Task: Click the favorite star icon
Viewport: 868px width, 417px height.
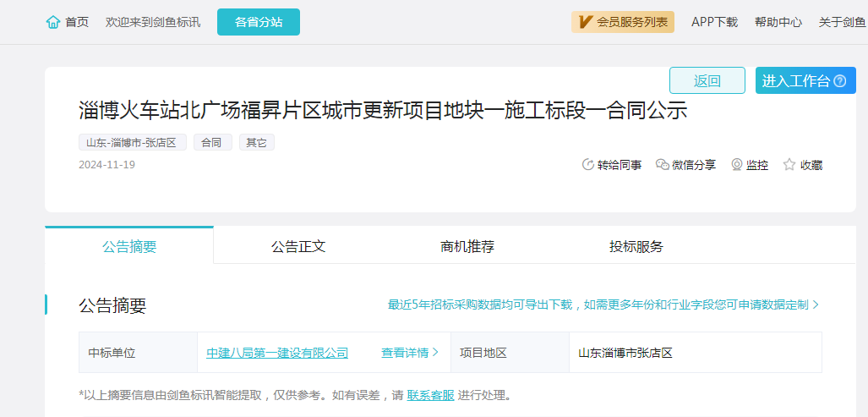Action: pos(789,165)
